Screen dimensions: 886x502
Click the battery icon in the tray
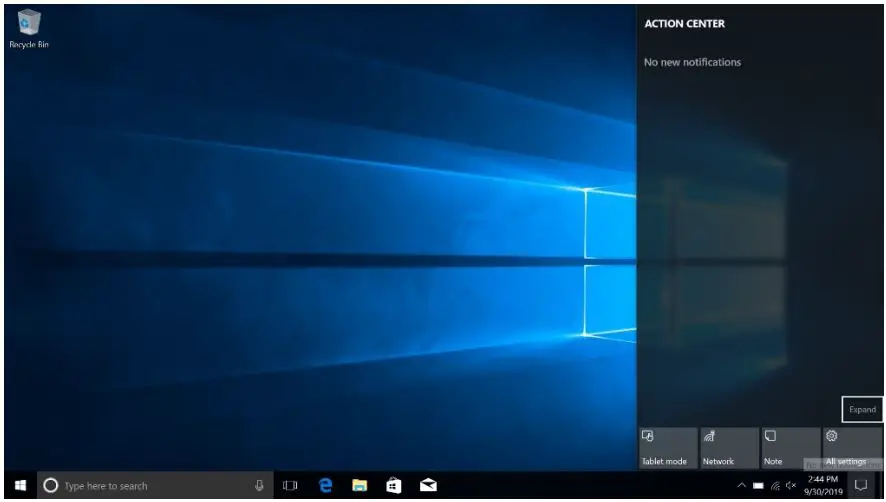tap(758, 486)
